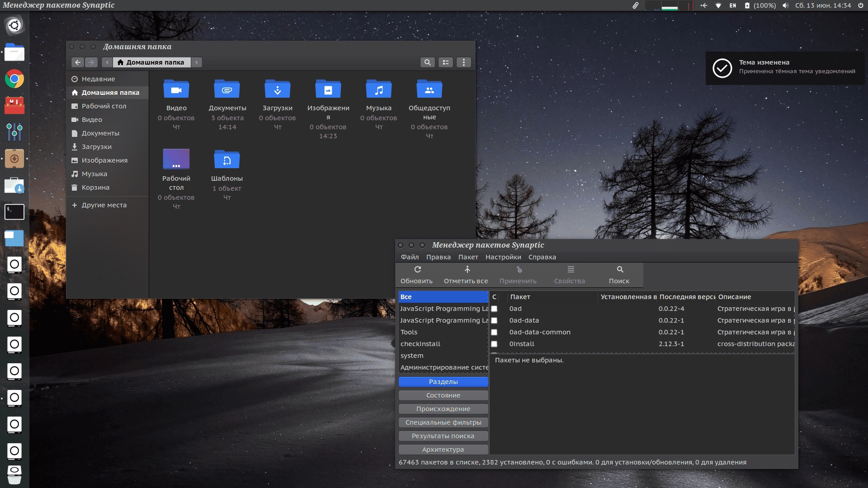The width and height of the screenshot is (868, 488).
Task: Open the Правка menu in Synaptic
Action: point(438,257)
